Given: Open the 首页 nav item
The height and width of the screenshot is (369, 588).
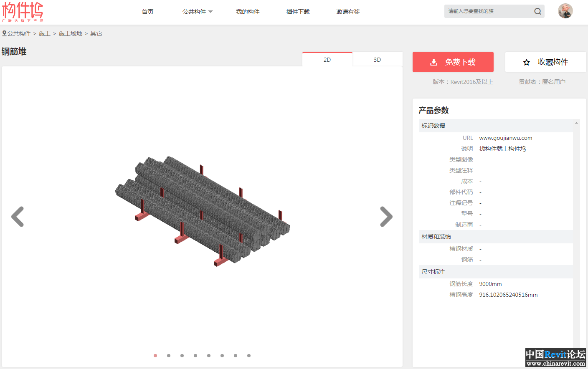Looking at the screenshot, I should [147, 12].
